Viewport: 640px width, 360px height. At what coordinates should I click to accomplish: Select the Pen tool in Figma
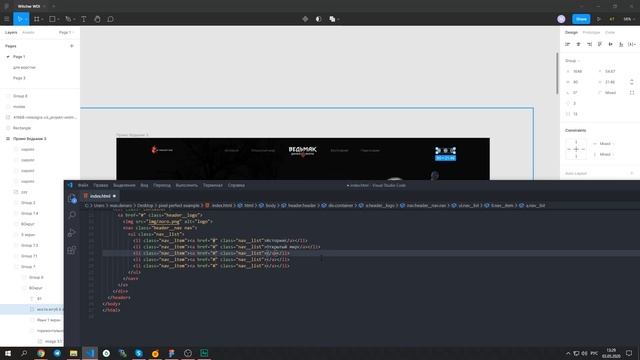click(68, 19)
